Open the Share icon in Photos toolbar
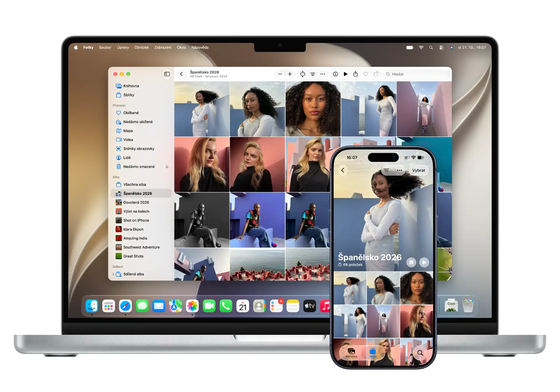 [355, 74]
